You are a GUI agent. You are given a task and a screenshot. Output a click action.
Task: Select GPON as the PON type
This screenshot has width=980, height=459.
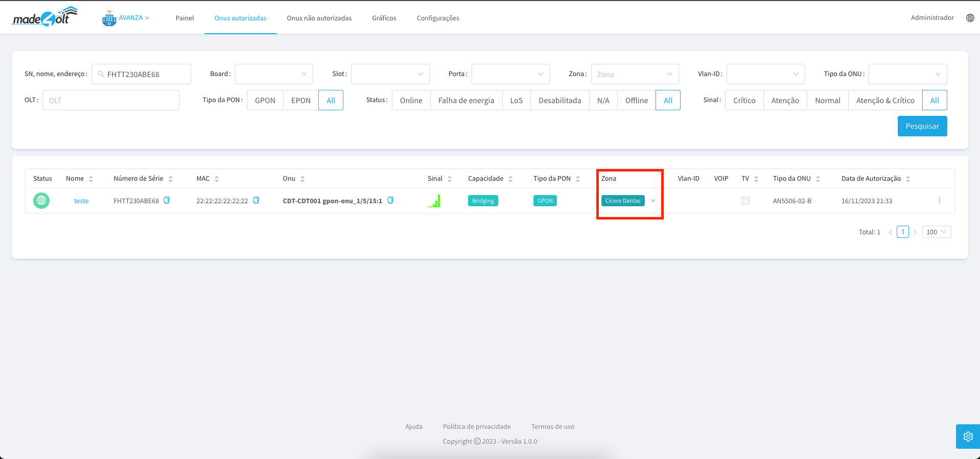[265, 101]
